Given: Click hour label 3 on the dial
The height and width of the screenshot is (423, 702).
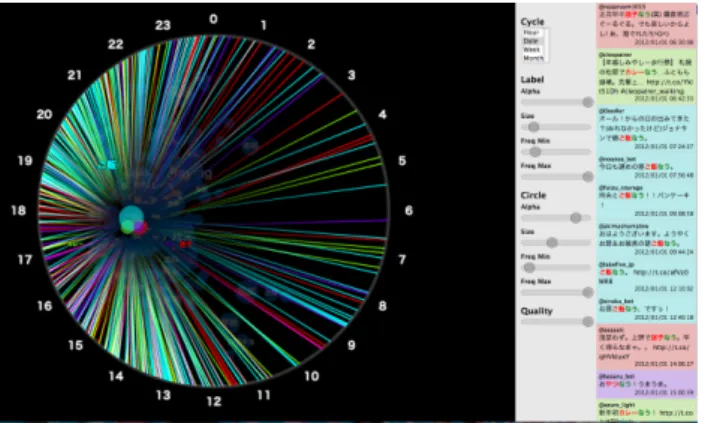Looking at the screenshot, I should click(351, 75).
